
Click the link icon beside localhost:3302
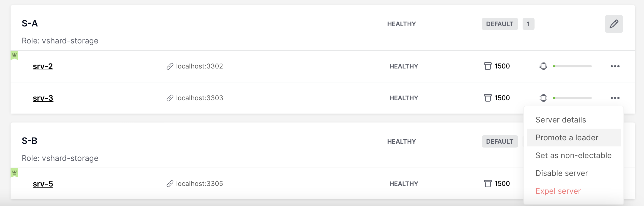point(170,66)
